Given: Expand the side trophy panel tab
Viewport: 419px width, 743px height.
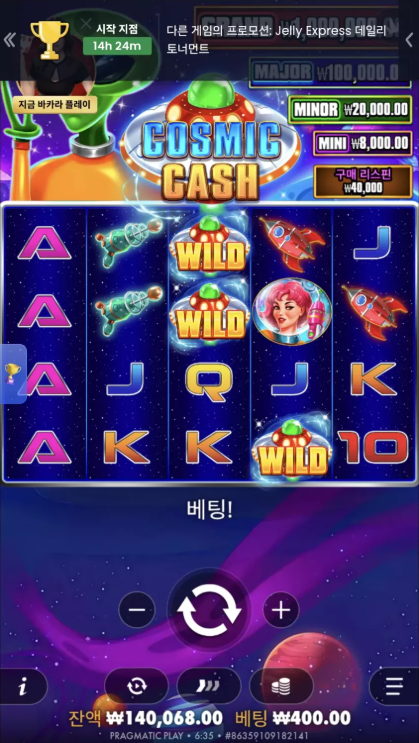Looking at the screenshot, I should tap(13, 373).
